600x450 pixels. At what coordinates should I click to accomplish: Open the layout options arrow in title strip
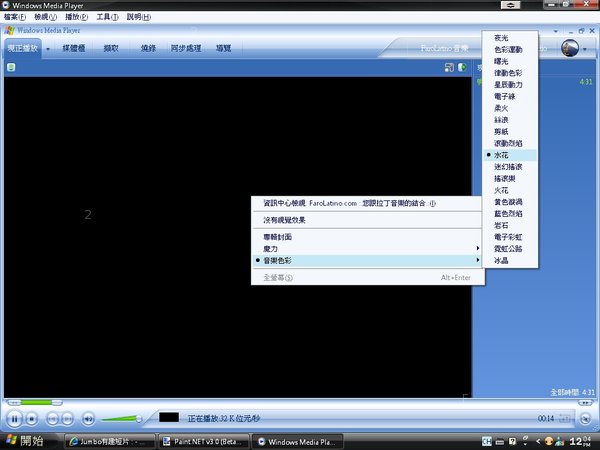(556, 31)
